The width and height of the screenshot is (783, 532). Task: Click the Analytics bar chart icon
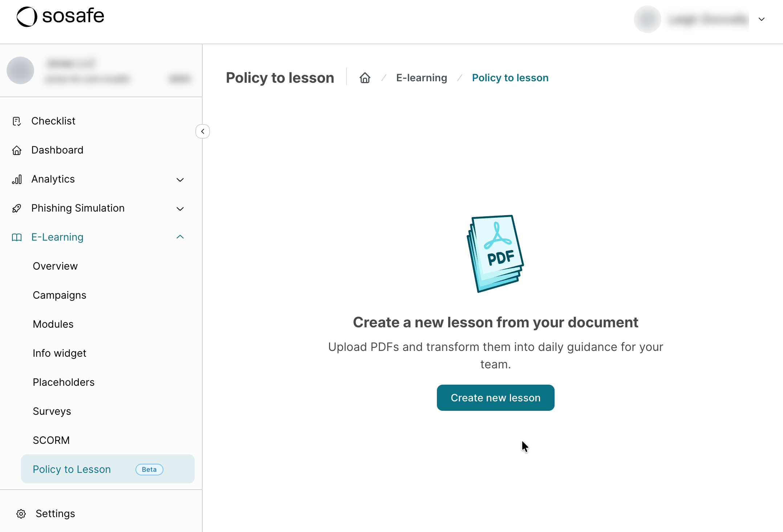17,179
